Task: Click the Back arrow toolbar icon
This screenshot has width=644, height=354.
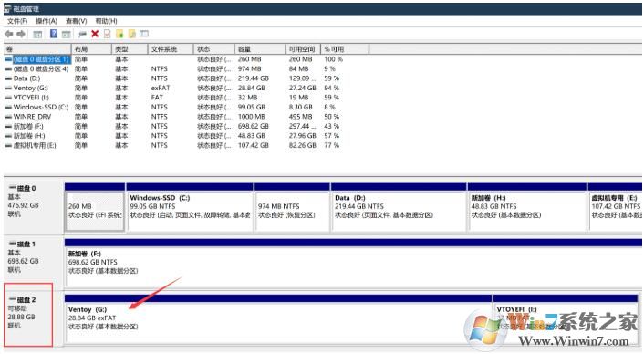Action: 8,34
